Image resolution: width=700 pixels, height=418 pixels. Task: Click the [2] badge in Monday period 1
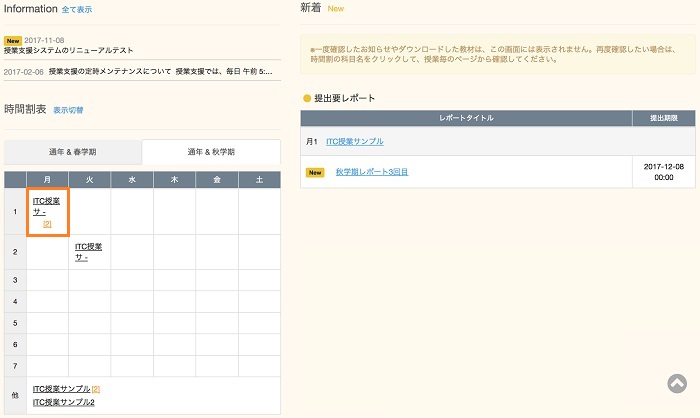(x=47, y=224)
